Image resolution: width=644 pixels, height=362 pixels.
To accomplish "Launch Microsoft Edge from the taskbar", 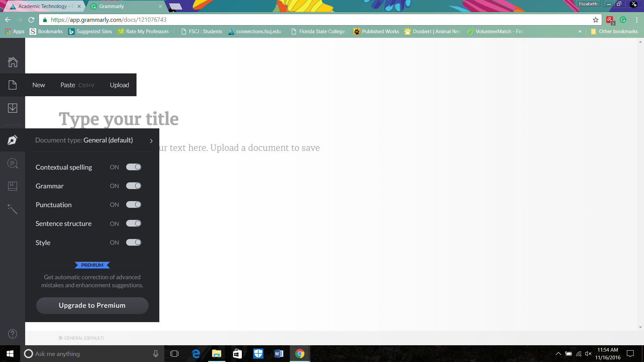I will point(196,354).
